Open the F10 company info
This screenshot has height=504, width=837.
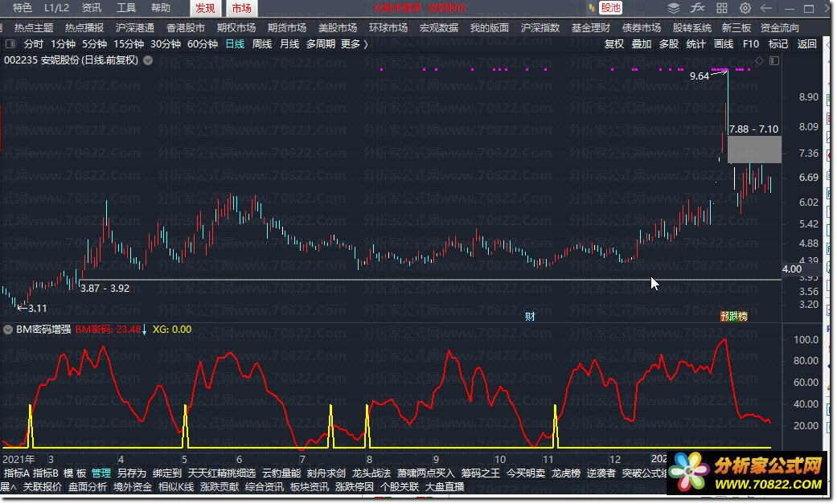click(751, 43)
